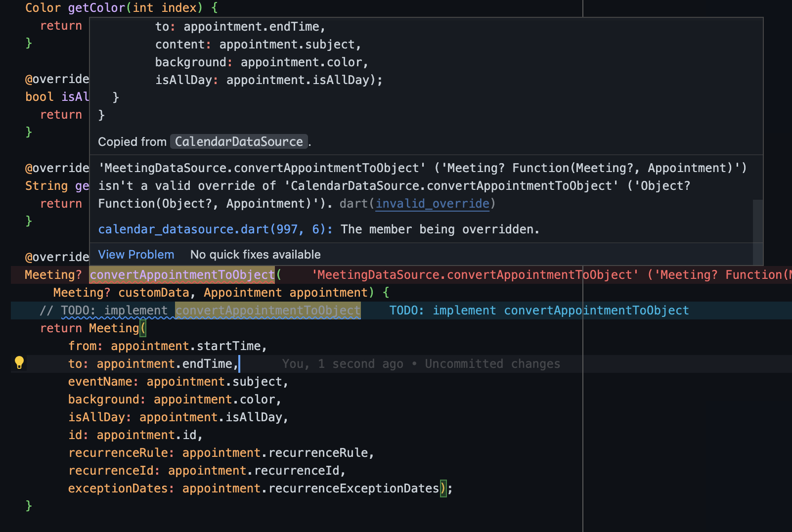Click the getColor method name
The image size is (792, 532).
click(96, 8)
